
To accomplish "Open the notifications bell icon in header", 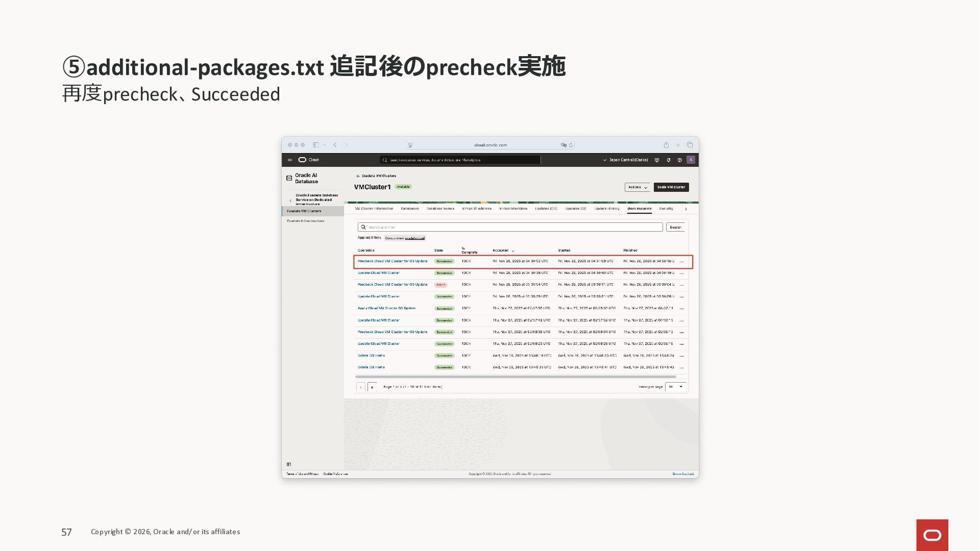I will (x=668, y=160).
